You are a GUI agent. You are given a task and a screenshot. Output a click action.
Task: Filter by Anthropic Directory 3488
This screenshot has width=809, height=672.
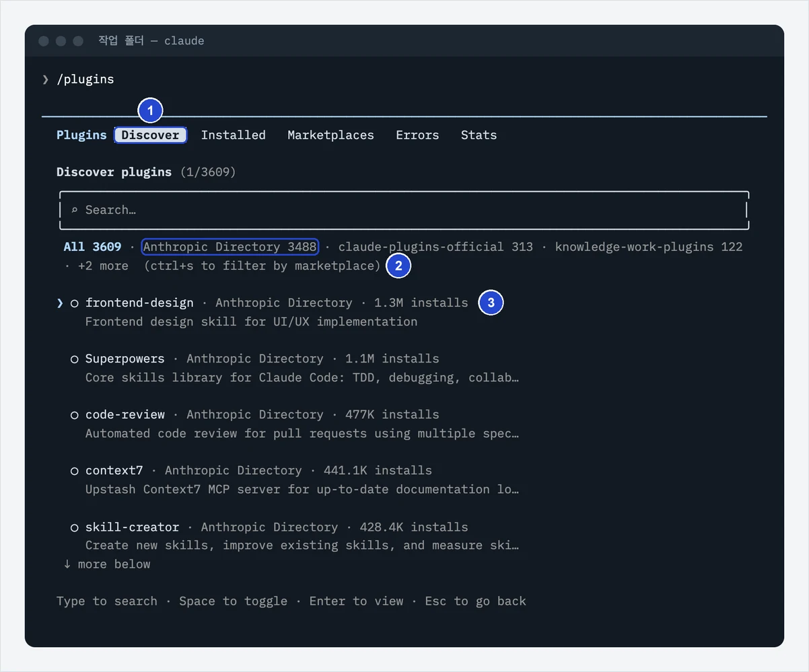(x=230, y=247)
